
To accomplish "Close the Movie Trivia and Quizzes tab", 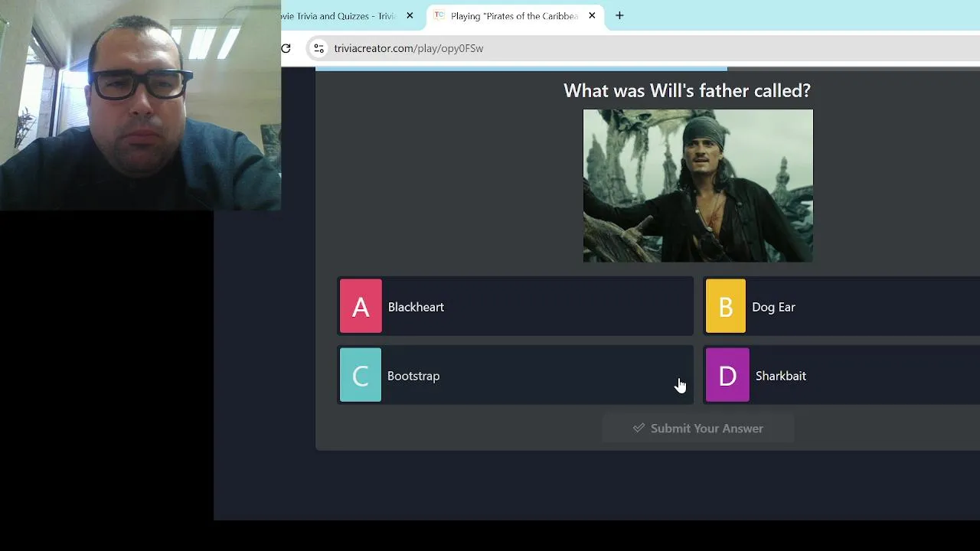I will tap(410, 15).
